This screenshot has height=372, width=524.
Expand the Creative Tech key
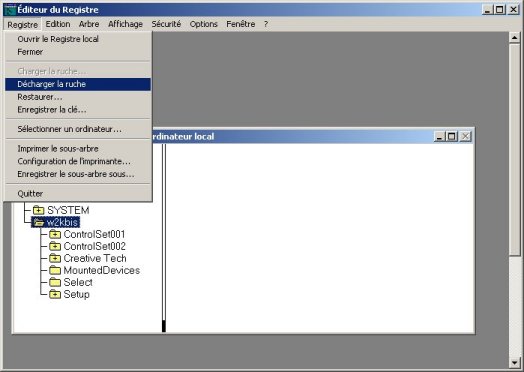[55, 258]
